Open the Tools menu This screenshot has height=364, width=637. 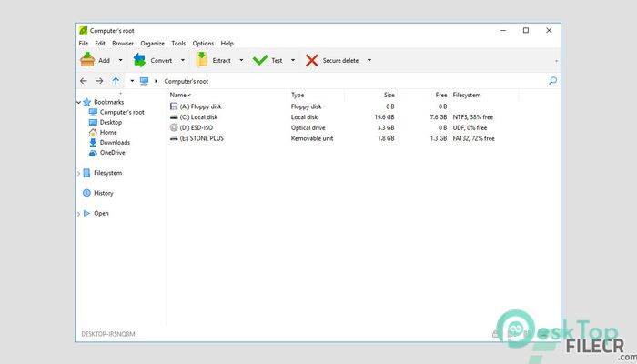[178, 43]
